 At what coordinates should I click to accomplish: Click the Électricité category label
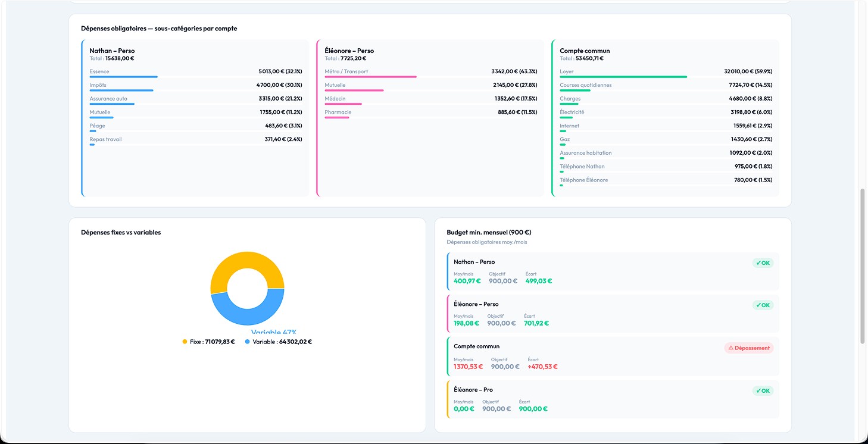click(572, 112)
